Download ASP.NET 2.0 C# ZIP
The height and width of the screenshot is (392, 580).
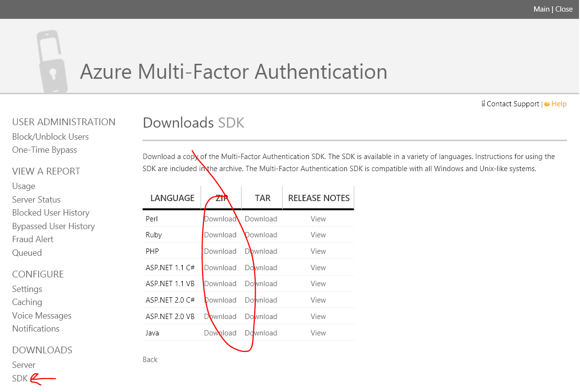220,300
